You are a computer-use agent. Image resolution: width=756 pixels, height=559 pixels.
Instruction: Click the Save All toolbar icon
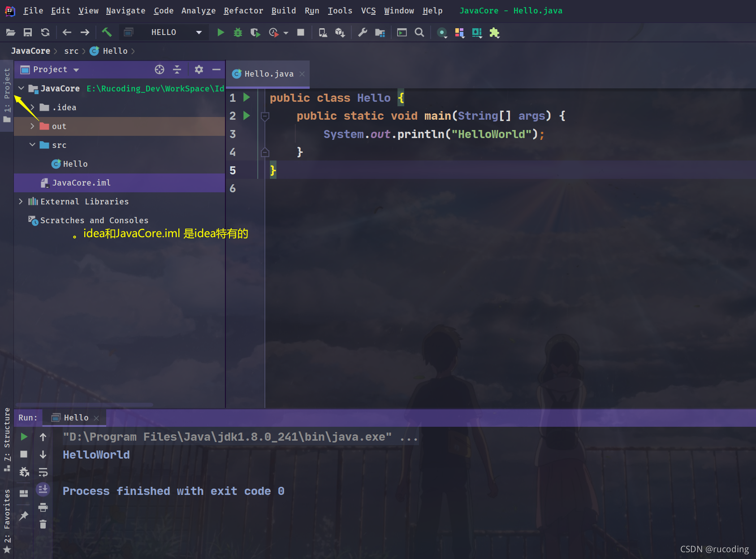[28, 32]
